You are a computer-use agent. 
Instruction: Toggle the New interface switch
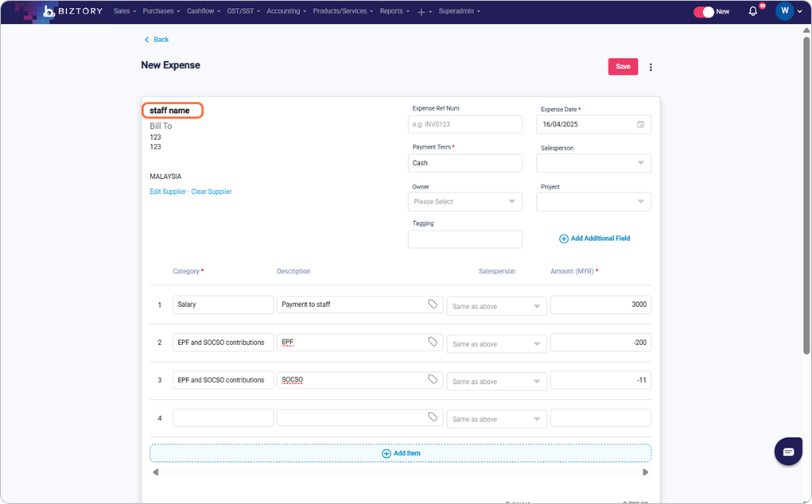pos(704,12)
